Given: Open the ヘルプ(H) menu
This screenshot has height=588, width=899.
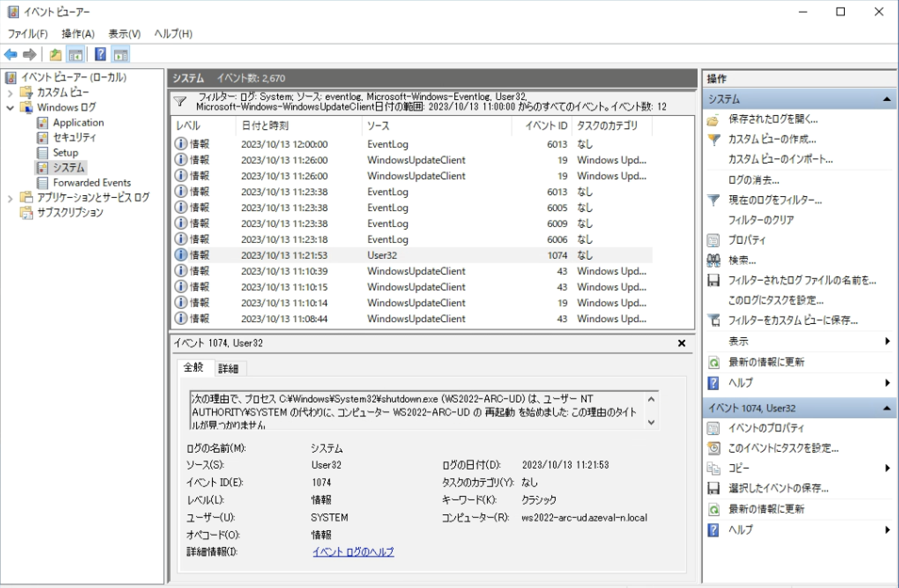Looking at the screenshot, I should click(173, 34).
